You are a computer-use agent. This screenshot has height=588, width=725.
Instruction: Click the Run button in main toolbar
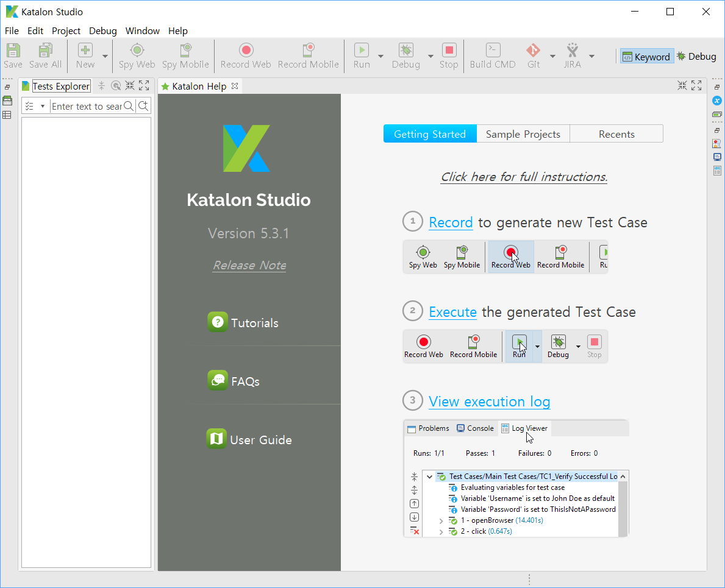click(362, 56)
